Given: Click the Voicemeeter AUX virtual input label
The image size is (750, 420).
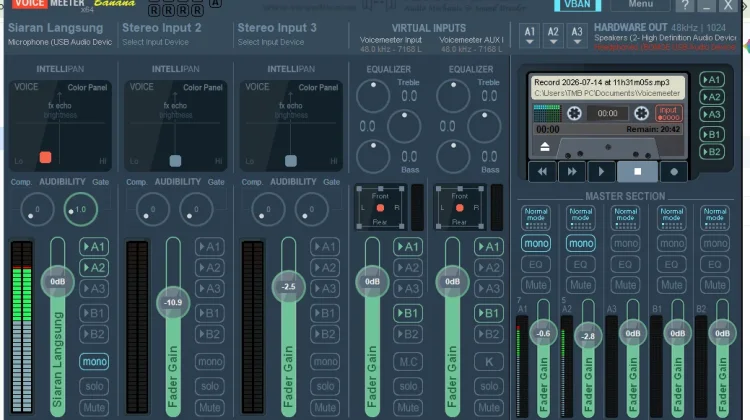Looking at the screenshot, I should point(471,40).
